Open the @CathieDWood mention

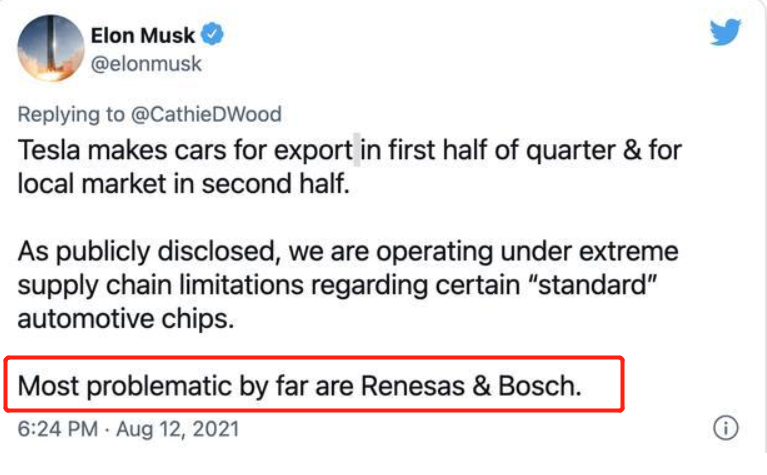click(206, 114)
